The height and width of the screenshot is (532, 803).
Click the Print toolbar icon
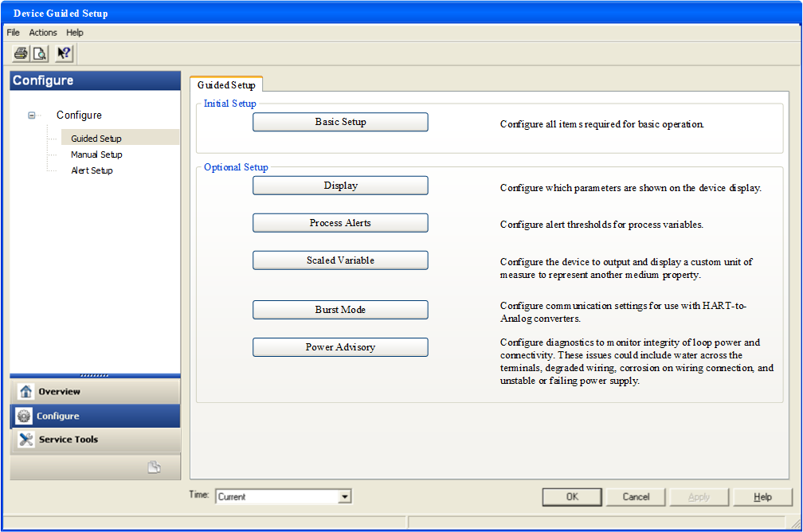[x=21, y=53]
